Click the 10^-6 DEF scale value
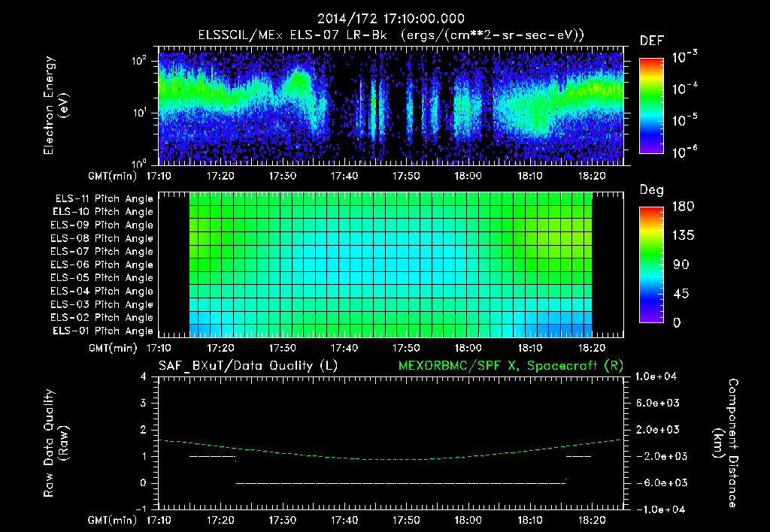770x532 pixels. 684,152
